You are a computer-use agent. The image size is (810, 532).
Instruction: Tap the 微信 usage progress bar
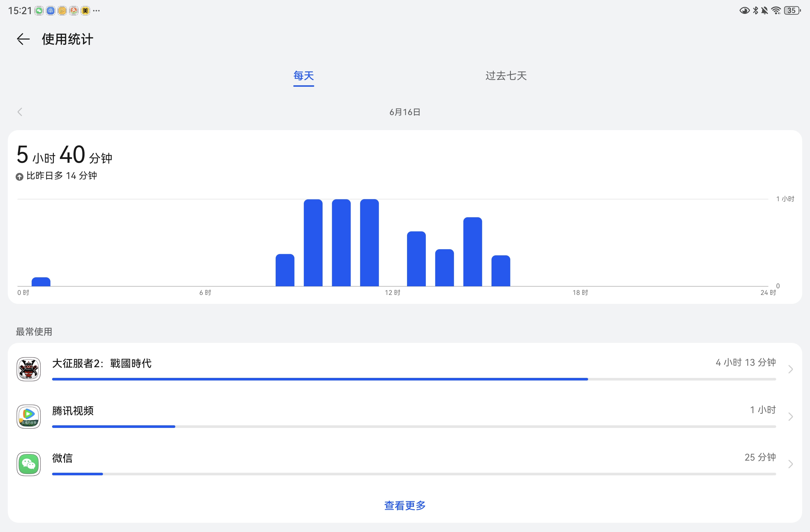point(414,474)
